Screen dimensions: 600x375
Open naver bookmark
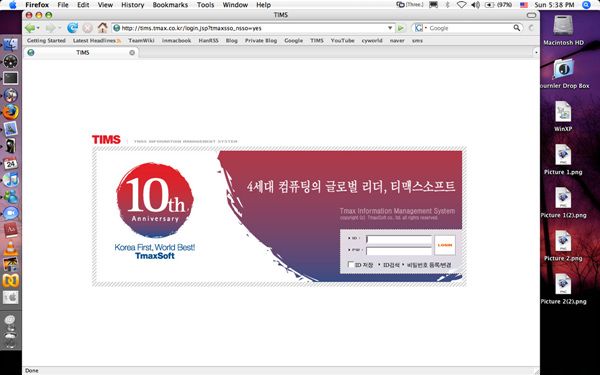coord(397,41)
